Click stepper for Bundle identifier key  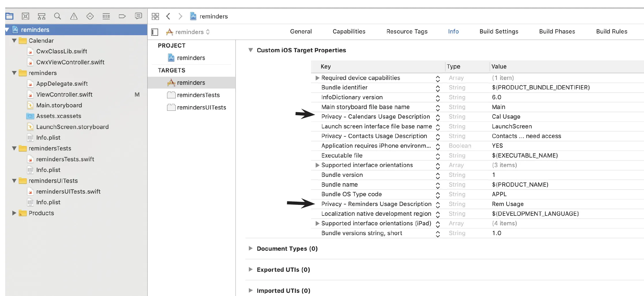438,88
